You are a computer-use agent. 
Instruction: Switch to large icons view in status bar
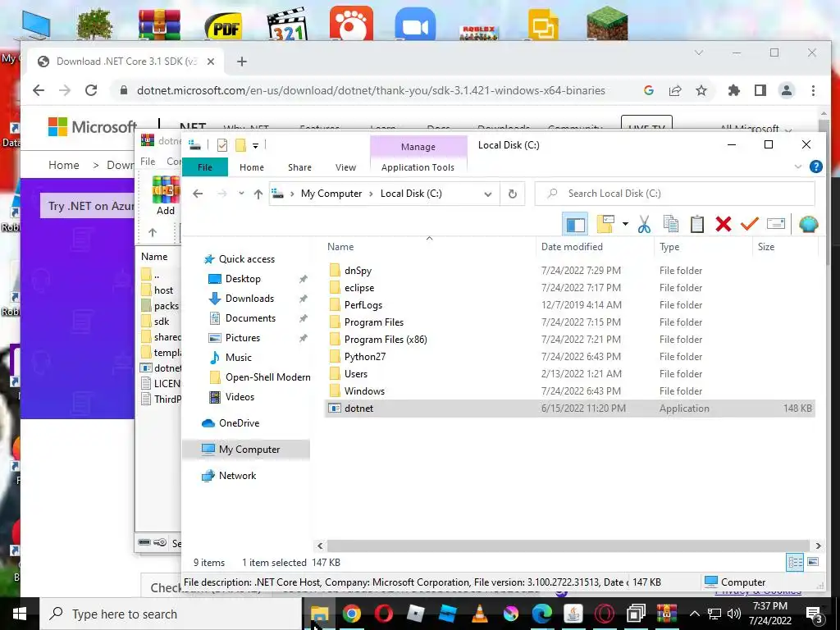click(813, 562)
